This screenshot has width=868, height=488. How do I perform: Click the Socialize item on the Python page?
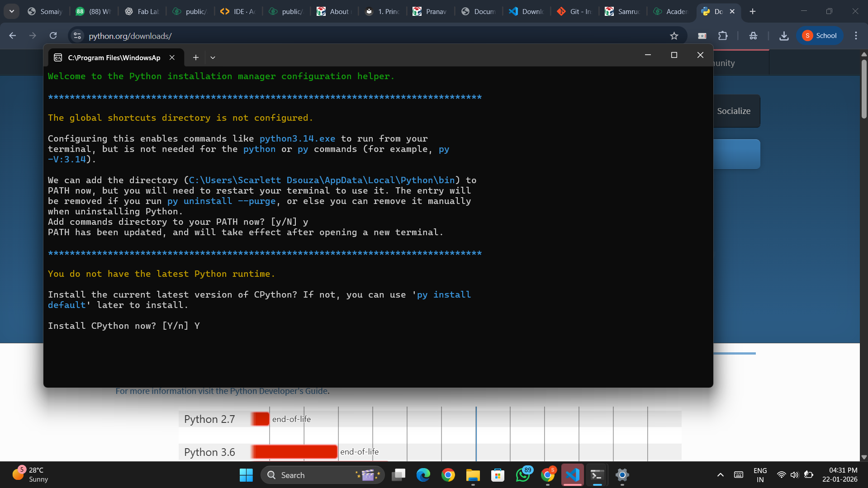[733, 111]
